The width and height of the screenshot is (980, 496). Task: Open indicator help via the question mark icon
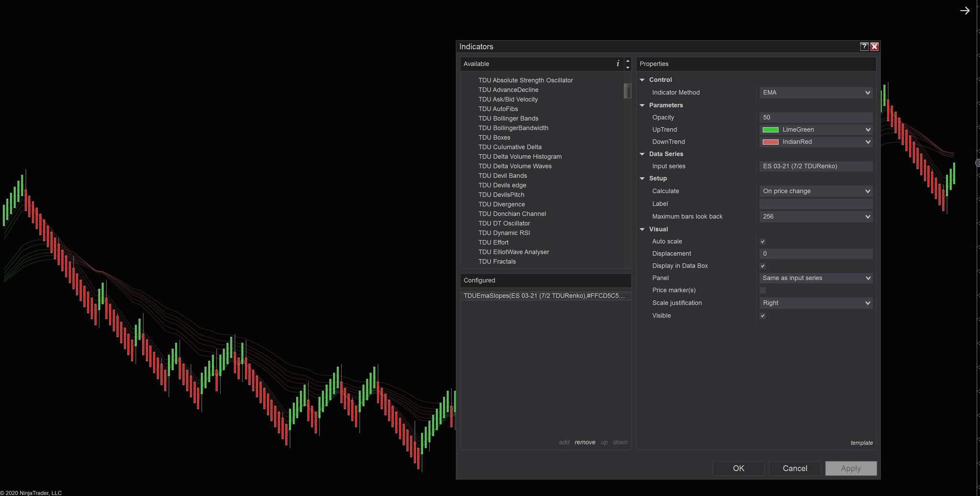pos(864,46)
